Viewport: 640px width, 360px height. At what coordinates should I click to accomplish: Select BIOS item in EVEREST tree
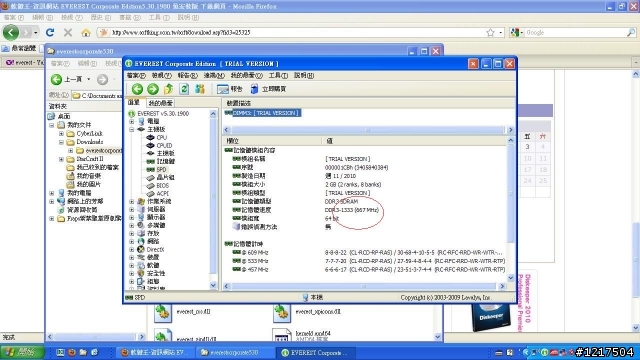pos(162,185)
